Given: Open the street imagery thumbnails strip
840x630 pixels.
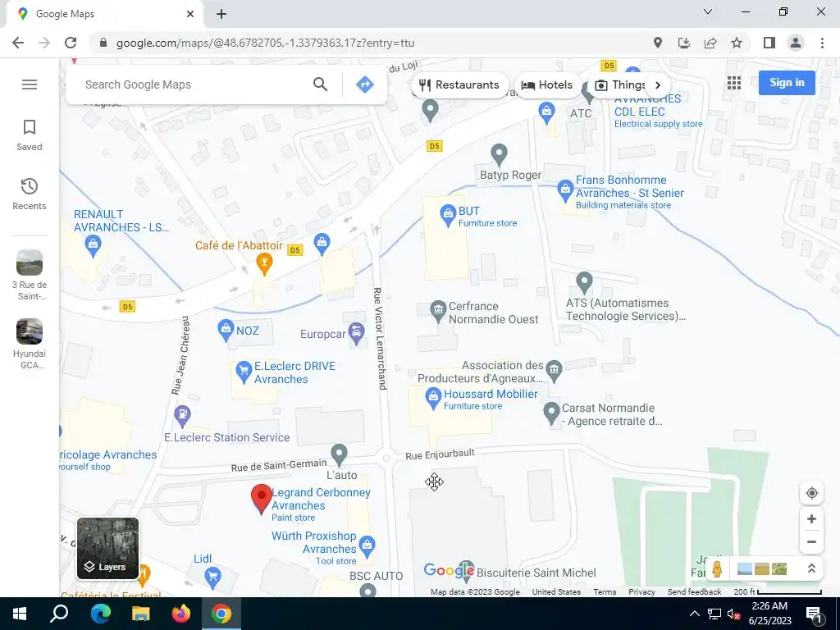Looking at the screenshot, I should coord(762,568).
